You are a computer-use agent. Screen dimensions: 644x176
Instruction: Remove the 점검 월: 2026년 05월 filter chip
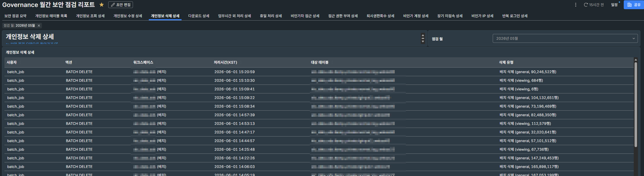[39, 26]
